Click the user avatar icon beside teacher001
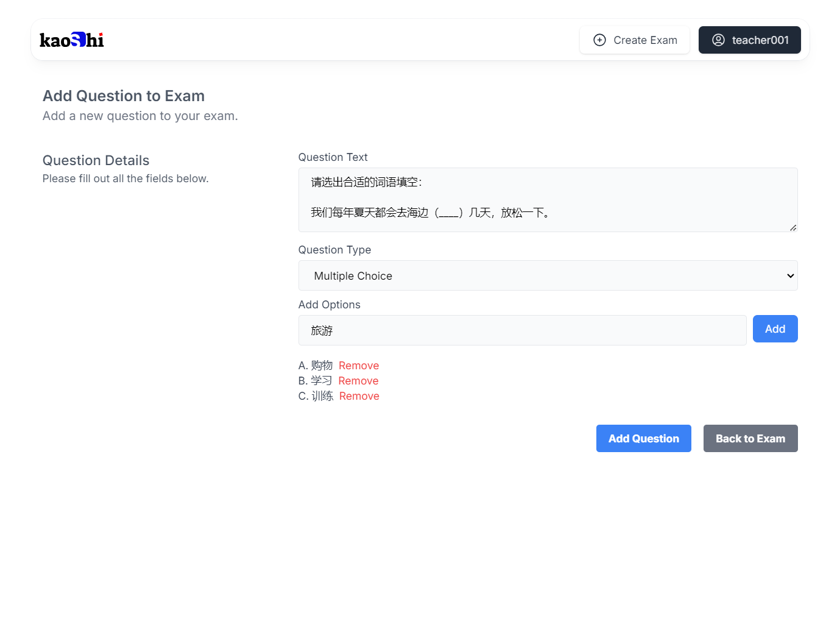 (x=718, y=40)
